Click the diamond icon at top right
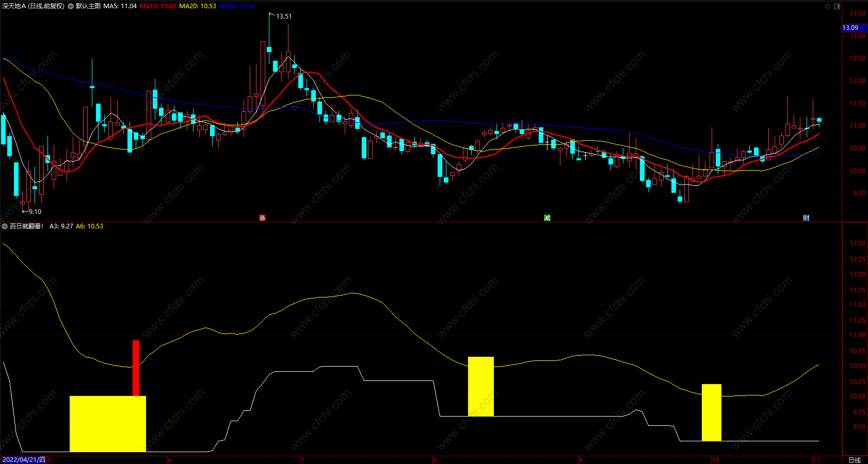The width and height of the screenshot is (868, 464). point(828,6)
